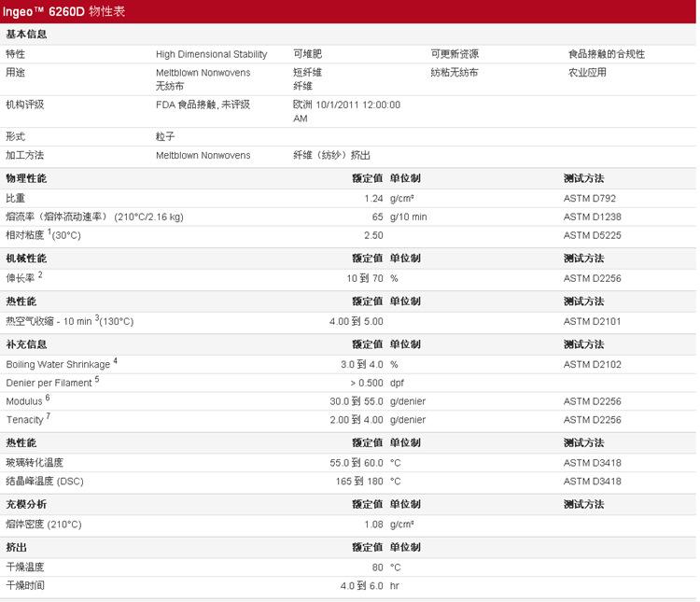Image resolution: width=700 pixels, height=602 pixels.
Task: Click the Modulus row label
Action: point(28,400)
